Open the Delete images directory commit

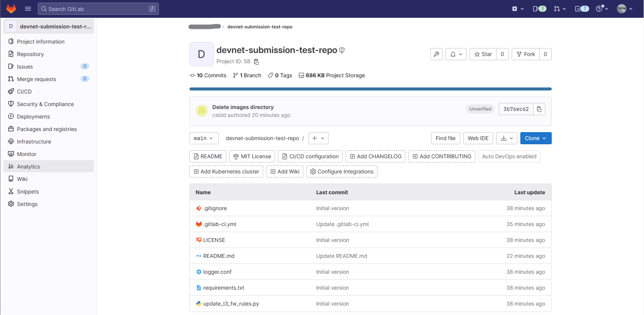point(243,107)
